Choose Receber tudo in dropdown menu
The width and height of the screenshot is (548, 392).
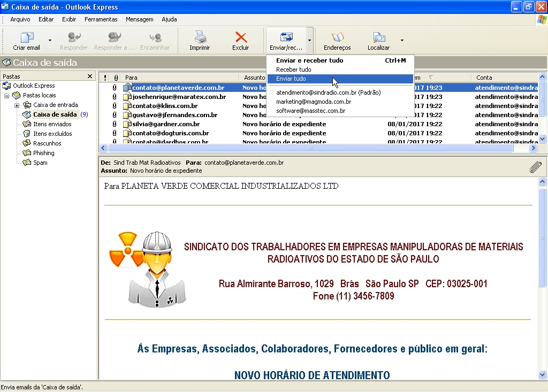(340, 70)
